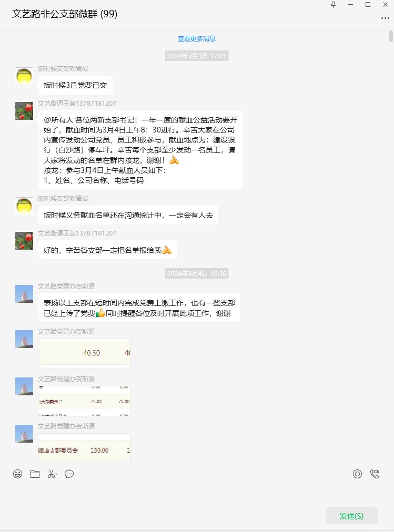
Task: Open the middle table screenshot thumbnail
Action: 84,401
